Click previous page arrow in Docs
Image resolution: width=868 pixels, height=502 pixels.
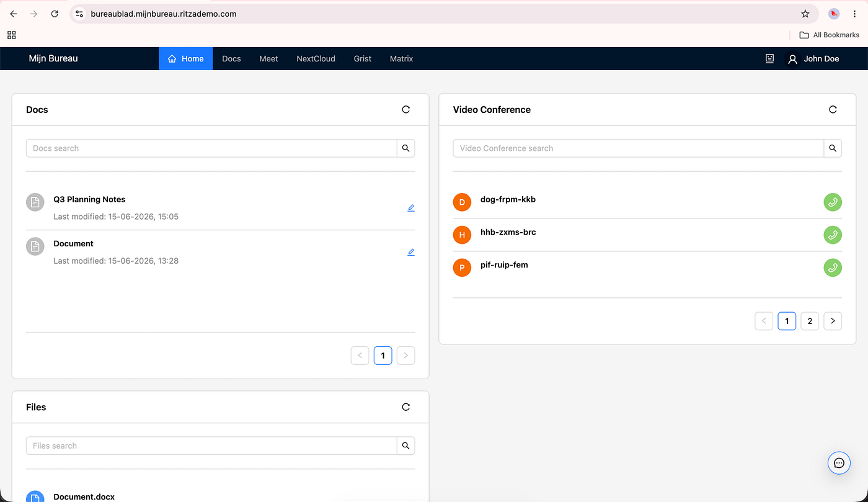click(360, 356)
